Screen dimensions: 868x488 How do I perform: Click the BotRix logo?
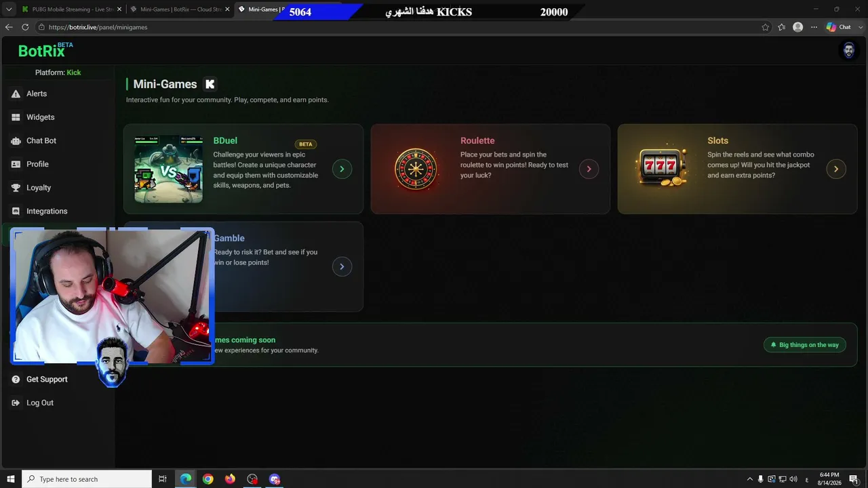[45, 50]
